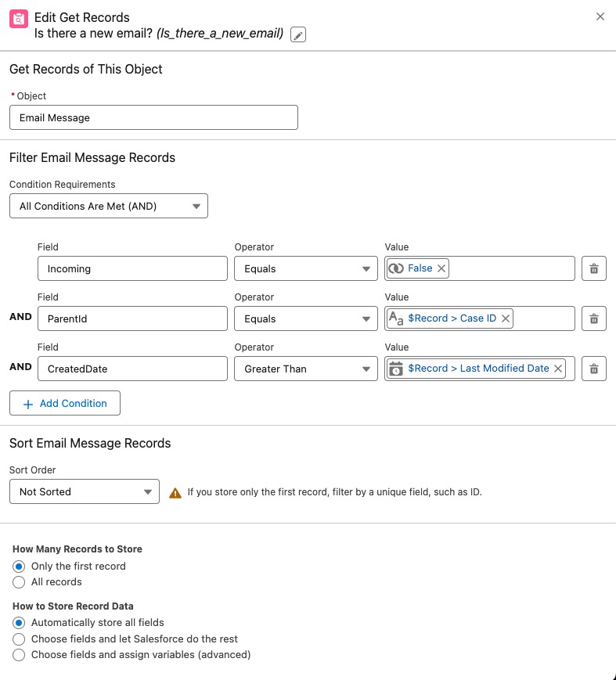Open the Greater Than operator dropdown
The width and height of the screenshot is (616, 680).
(306, 369)
